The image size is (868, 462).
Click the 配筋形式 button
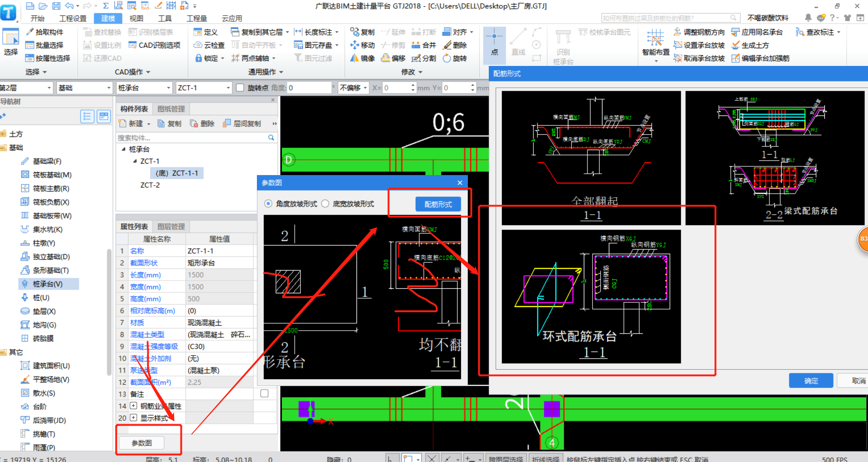(x=438, y=204)
